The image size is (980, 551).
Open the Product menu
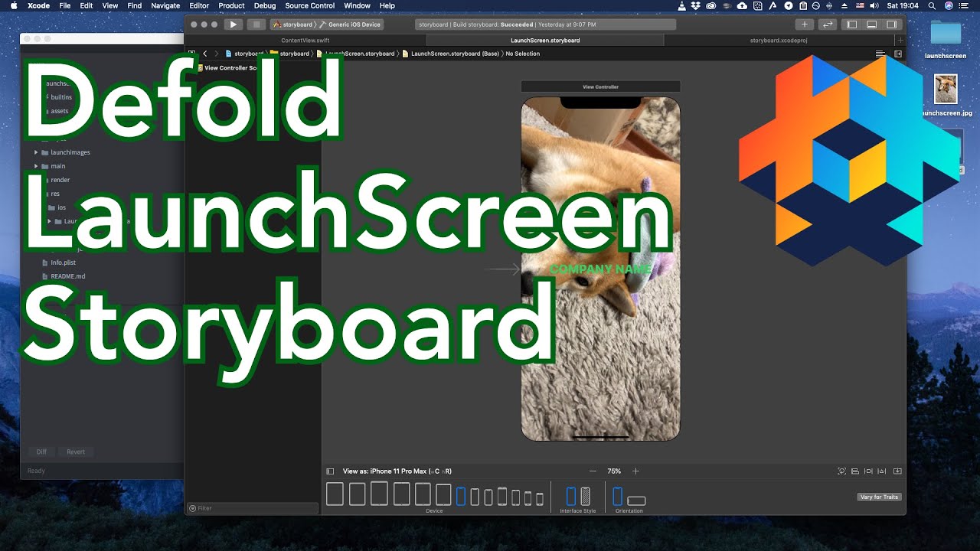click(x=231, y=5)
